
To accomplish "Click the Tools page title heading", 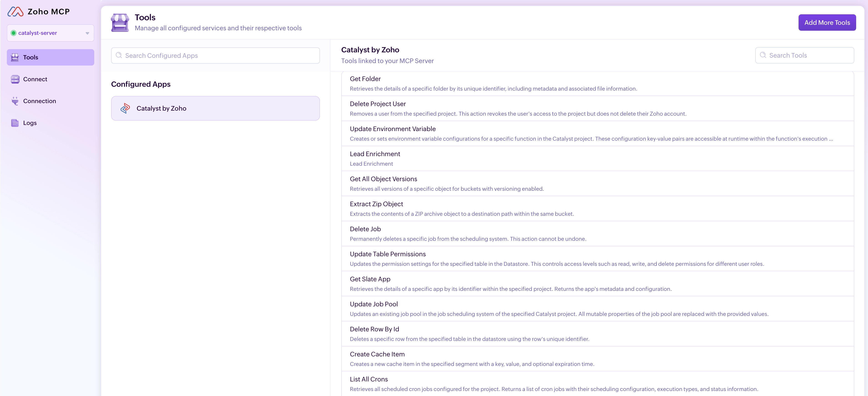I will (145, 18).
